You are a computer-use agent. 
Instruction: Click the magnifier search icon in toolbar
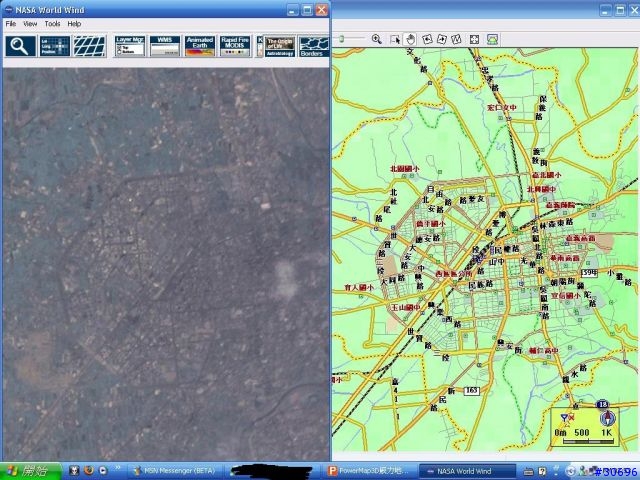(20, 46)
